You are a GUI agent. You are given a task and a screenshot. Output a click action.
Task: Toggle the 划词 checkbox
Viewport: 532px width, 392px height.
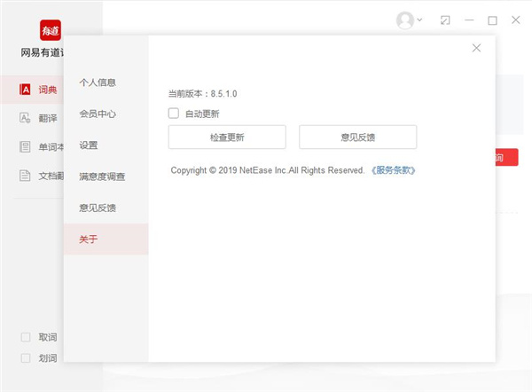(x=26, y=358)
